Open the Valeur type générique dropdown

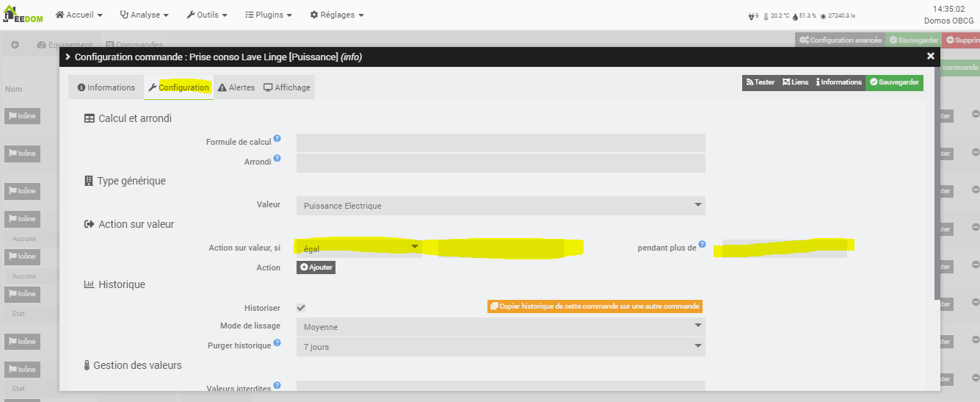(x=500, y=206)
